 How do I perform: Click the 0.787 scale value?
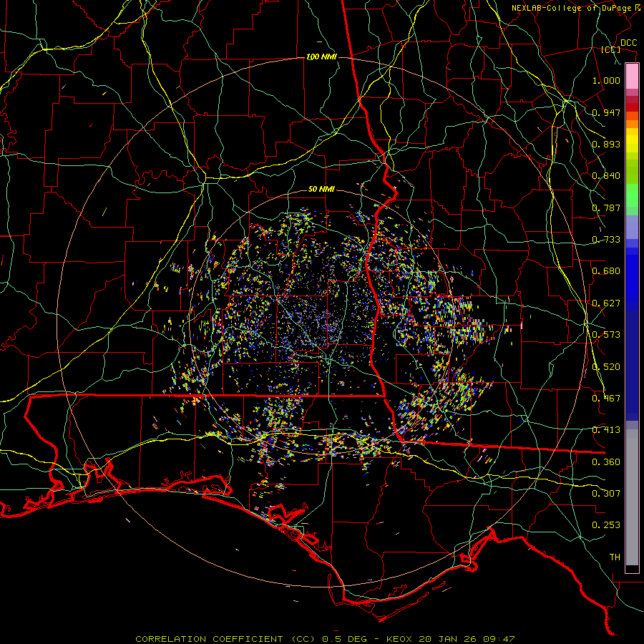(606, 208)
